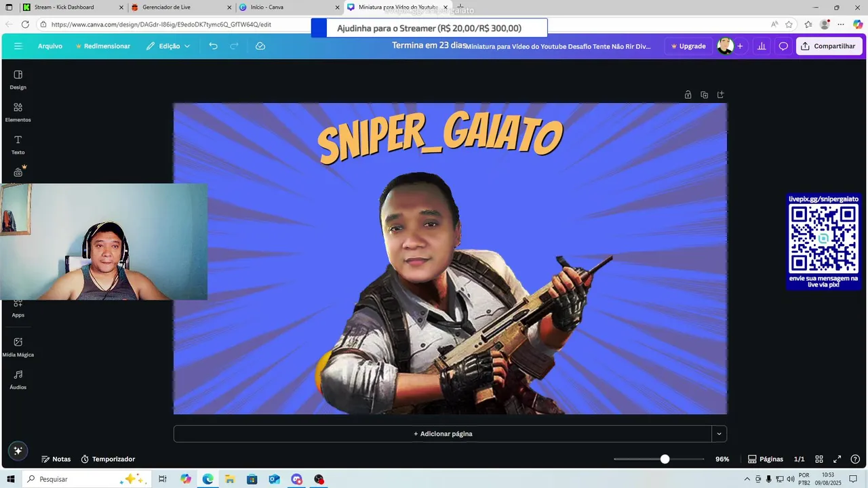The image size is (868, 488).
Task: Open the Edge browser profile icon
Action: 825,24
